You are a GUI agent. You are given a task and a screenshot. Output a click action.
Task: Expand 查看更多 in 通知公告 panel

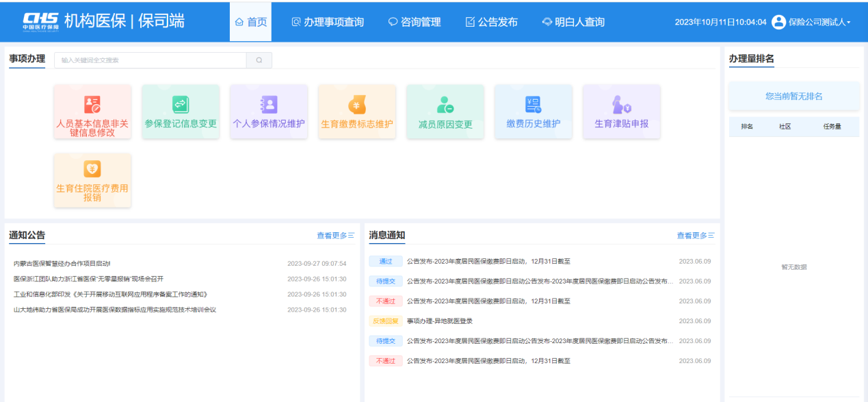335,236
